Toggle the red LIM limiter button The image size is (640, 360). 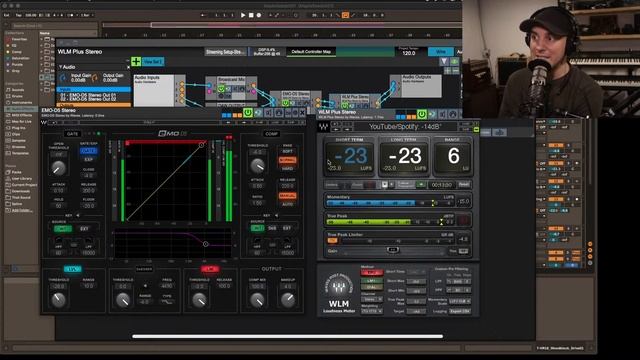click(x=210, y=269)
